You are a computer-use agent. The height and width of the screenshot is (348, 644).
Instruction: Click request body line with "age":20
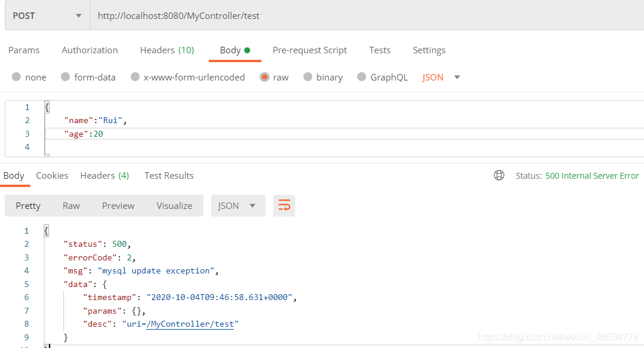[83, 134]
